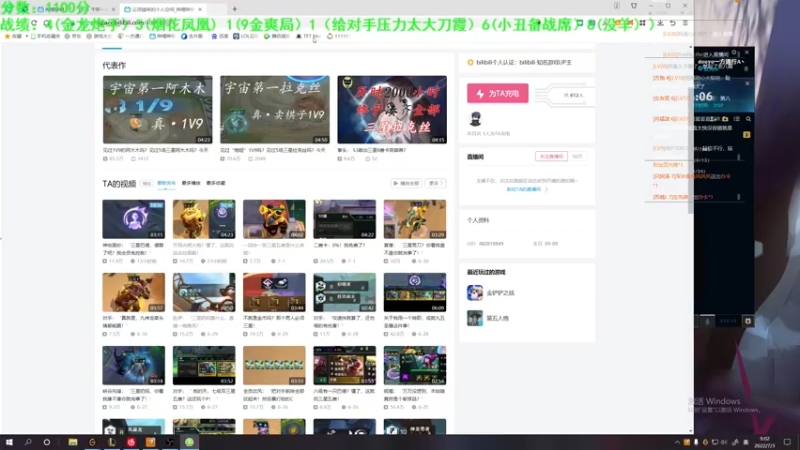Open the TFT bookmark
The width and height of the screenshot is (800, 450).
pos(309,36)
